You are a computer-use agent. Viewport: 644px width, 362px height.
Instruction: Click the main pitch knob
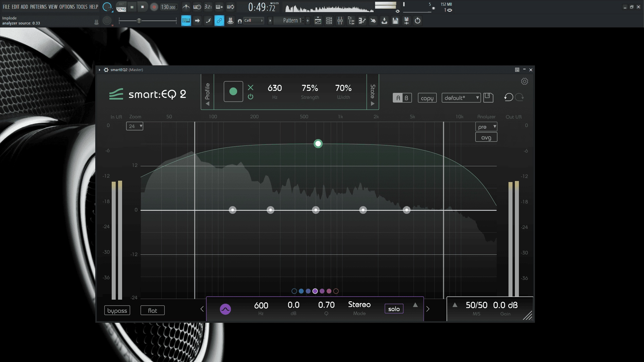[107, 21]
